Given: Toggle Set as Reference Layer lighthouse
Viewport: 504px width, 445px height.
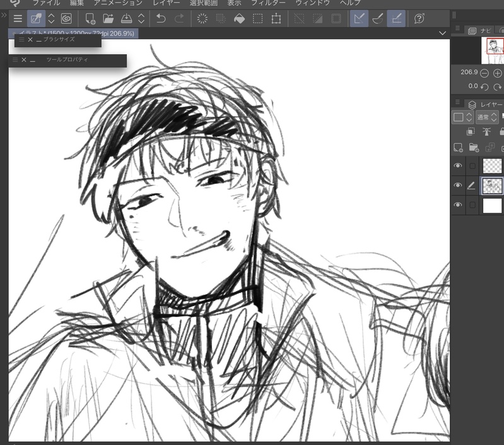Looking at the screenshot, I should (486, 131).
